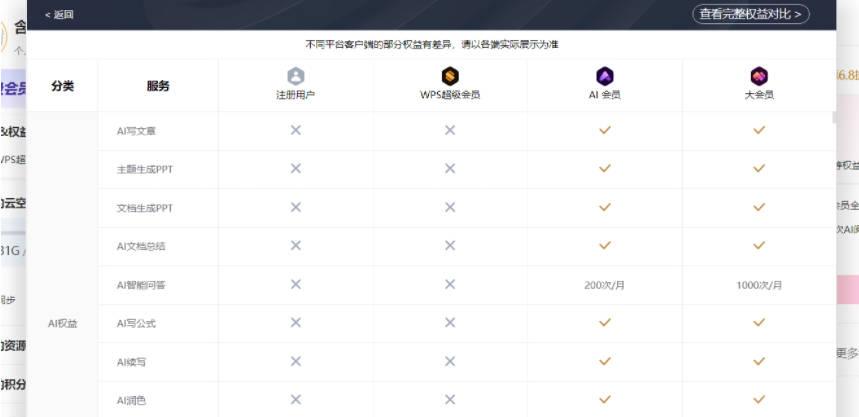Click the WPS超级会员 badge icon

(450, 76)
